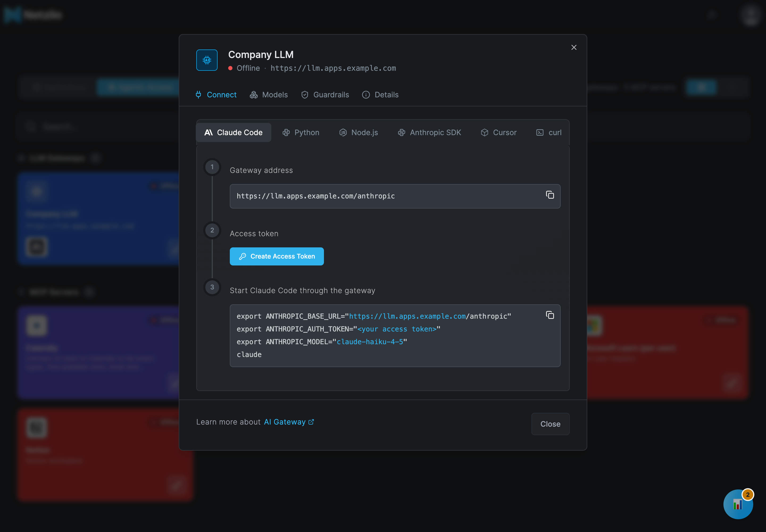Click Create Access Token
Image resolution: width=766 pixels, height=532 pixels.
[x=276, y=256]
